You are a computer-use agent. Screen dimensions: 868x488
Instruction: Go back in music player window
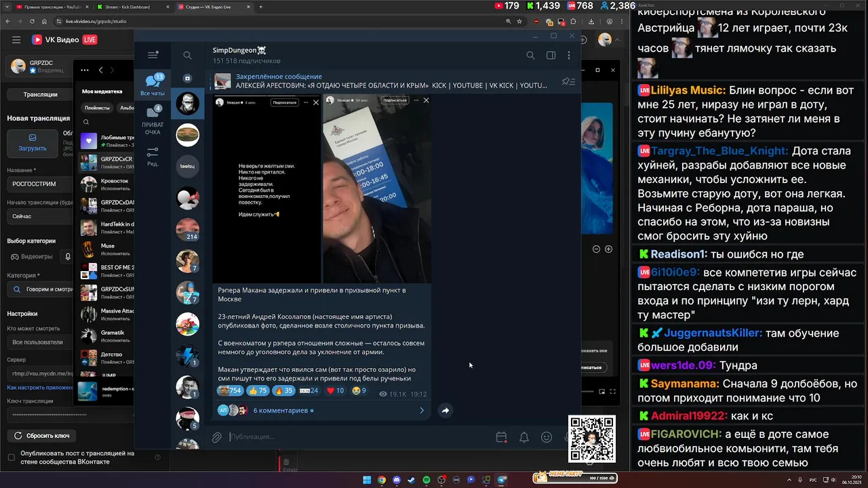100,70
